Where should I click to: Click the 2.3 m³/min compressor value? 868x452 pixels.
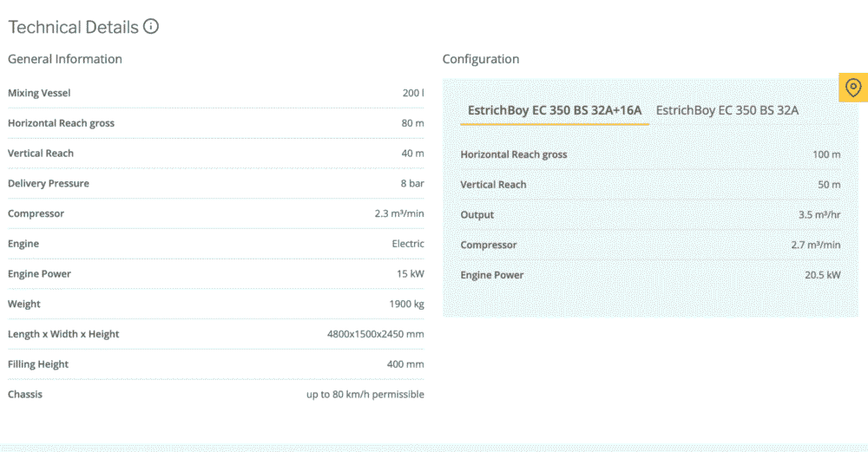399,213
